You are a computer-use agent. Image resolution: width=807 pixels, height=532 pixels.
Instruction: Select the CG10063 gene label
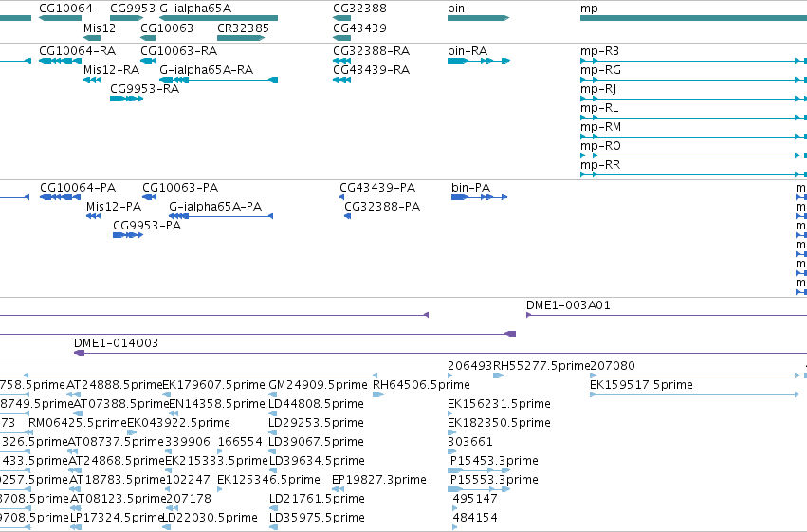(167, 28)
